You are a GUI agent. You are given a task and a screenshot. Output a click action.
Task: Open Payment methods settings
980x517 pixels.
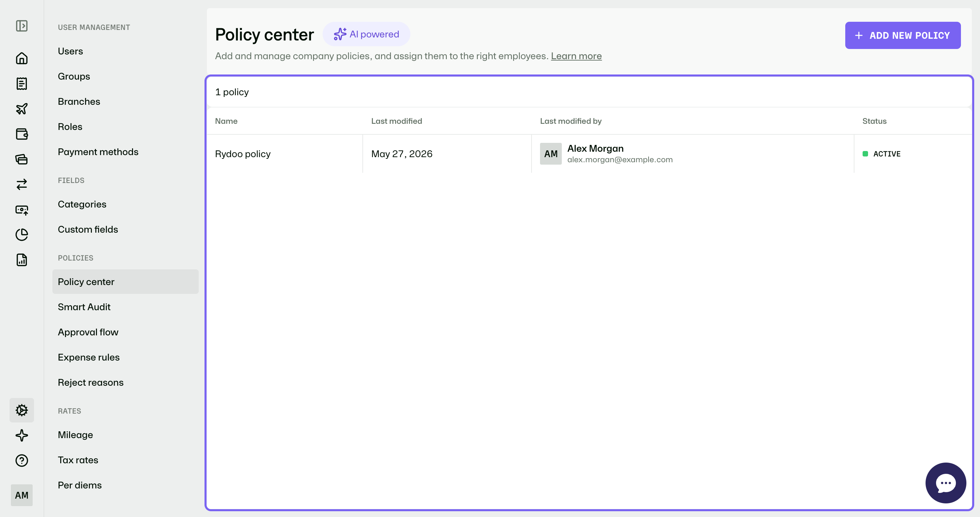[98, 152]
